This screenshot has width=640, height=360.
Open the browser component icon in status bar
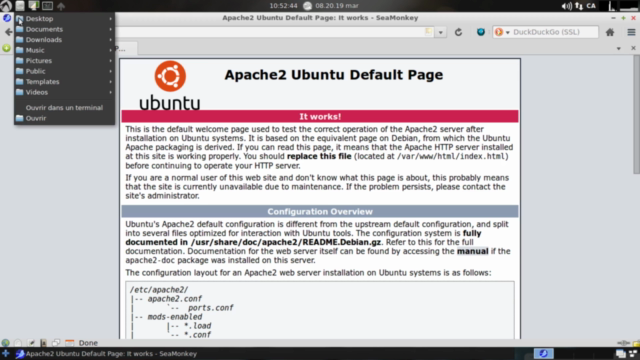(x=5, y=343)
